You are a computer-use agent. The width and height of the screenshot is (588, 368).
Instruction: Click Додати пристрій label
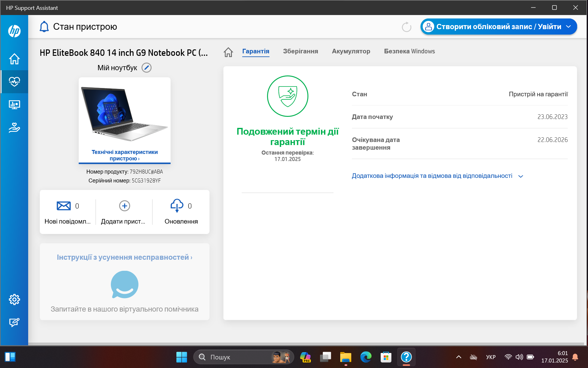pos(123,221)
